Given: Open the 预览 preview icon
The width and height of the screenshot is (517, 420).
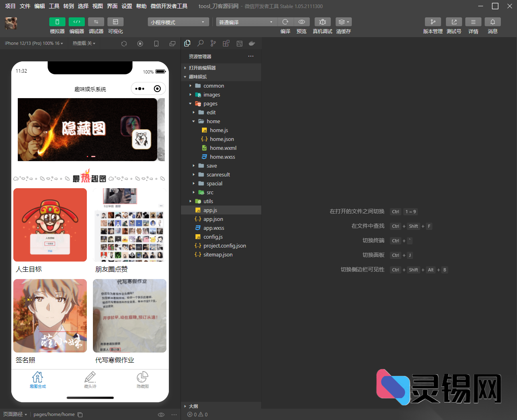Looking at the screenshot, I should point(301,22).
